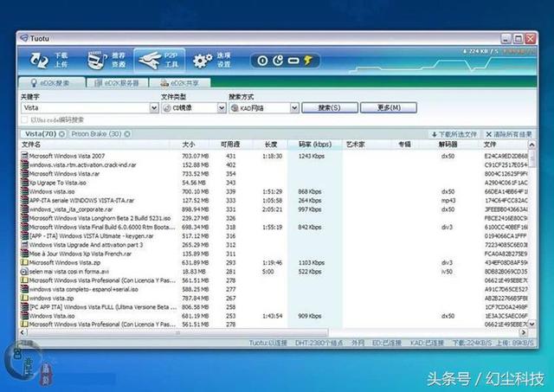Click zip icon of Microsoft Windows Vista.zip
The height and width of the screenshot is (392, 554).
tap(24, 262)
